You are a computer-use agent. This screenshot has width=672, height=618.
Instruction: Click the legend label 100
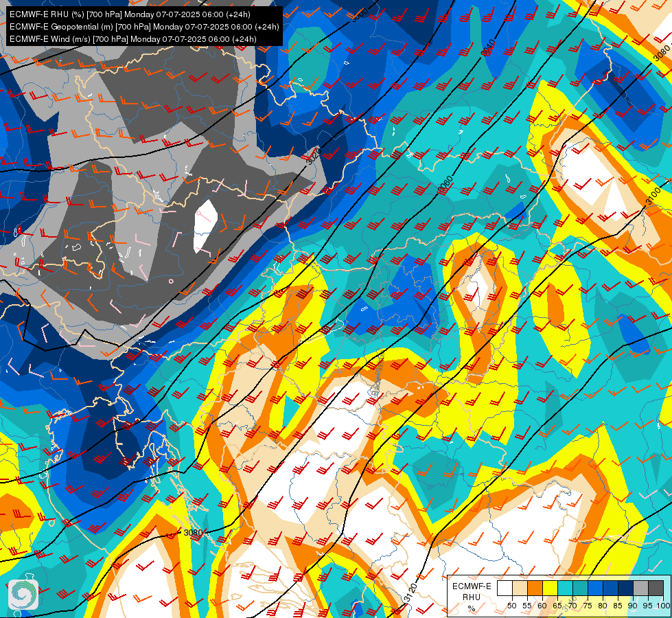664,606
